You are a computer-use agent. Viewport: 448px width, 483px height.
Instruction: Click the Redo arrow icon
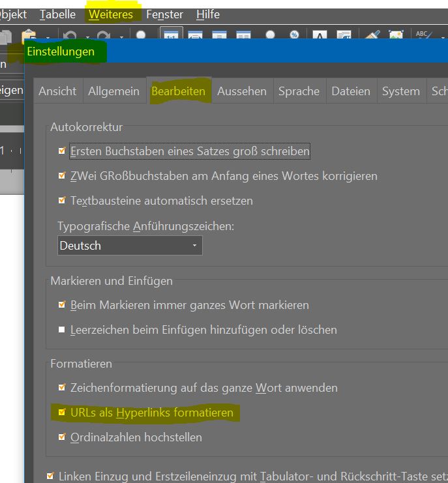pyautogui.click(x=104, y=36)
